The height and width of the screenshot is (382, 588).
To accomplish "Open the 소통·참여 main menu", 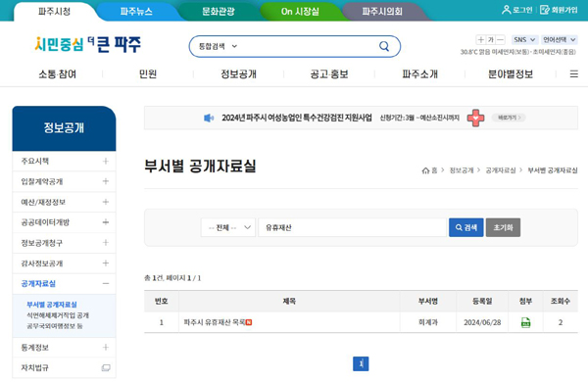I will 58,74.
